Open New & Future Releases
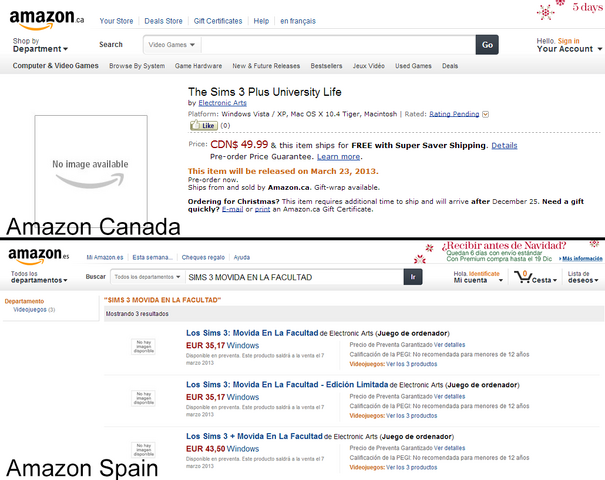605x480 pixels. 266,66
